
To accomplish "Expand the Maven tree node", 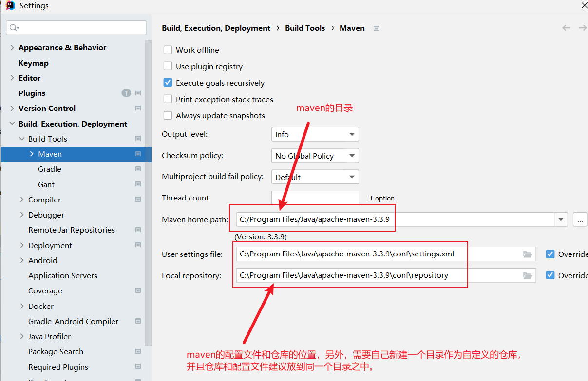I will [x=32, y=154].
